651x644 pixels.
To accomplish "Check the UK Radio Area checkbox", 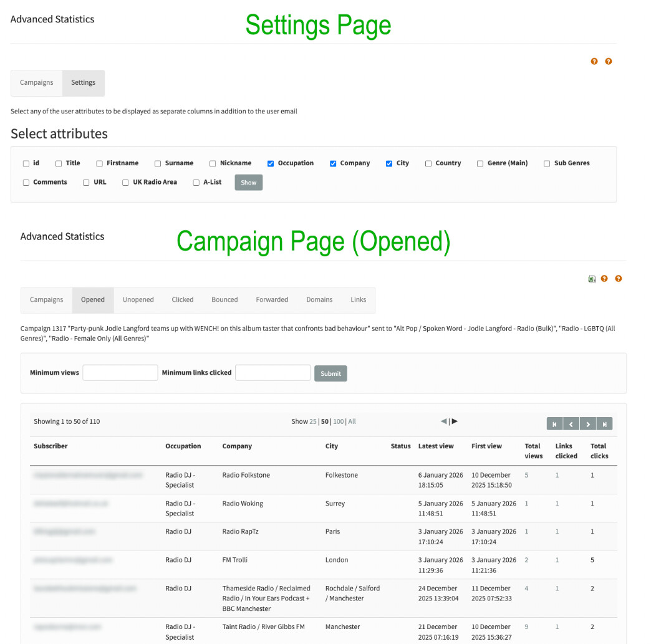I will pos(125,183).
